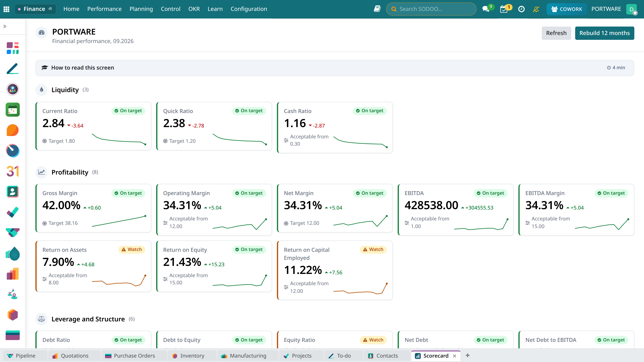Open Return on Capital Employed card

click(335, 270)
